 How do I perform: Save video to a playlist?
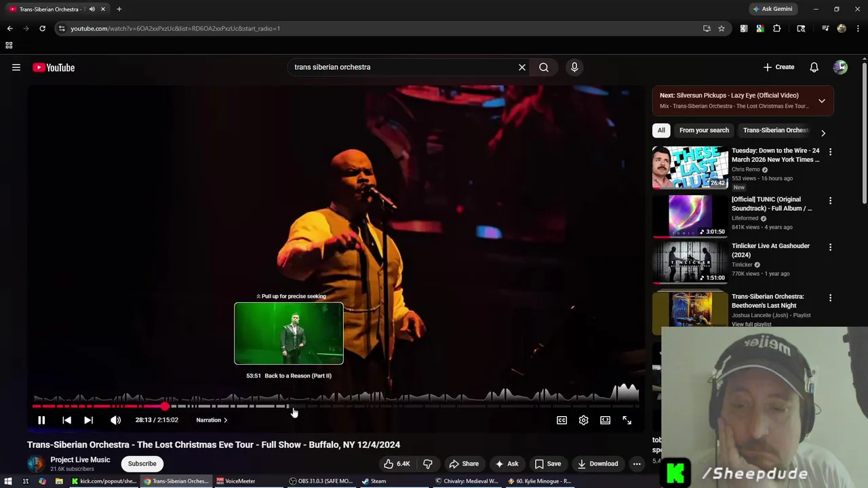(x=548, y=464)
